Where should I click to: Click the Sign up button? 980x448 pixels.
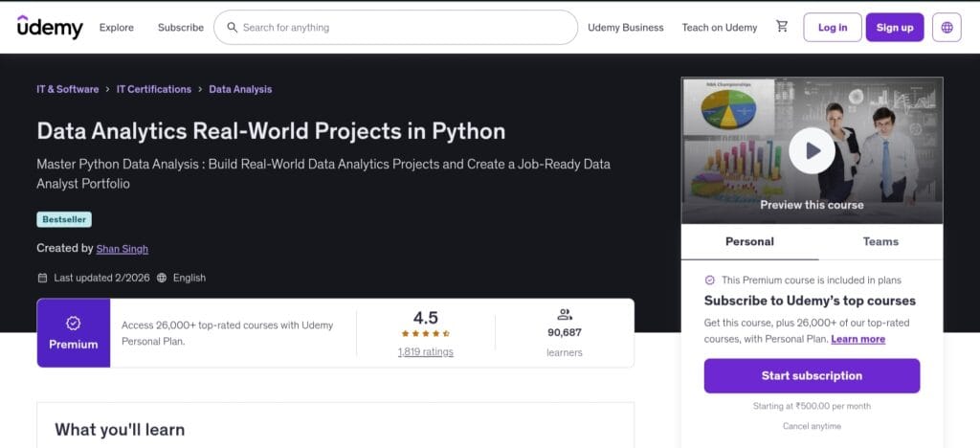coord(895,28)
